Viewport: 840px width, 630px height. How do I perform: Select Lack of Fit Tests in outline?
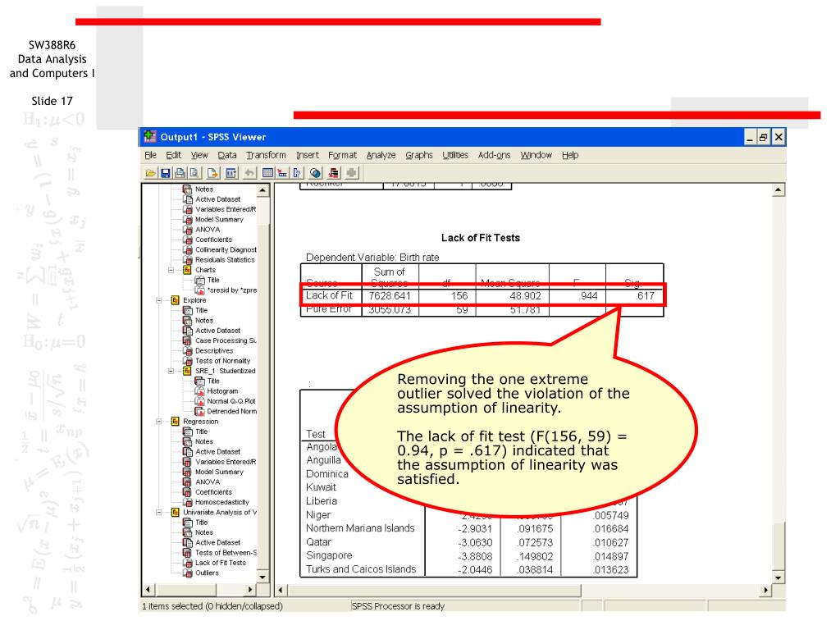tap(220, 563)
